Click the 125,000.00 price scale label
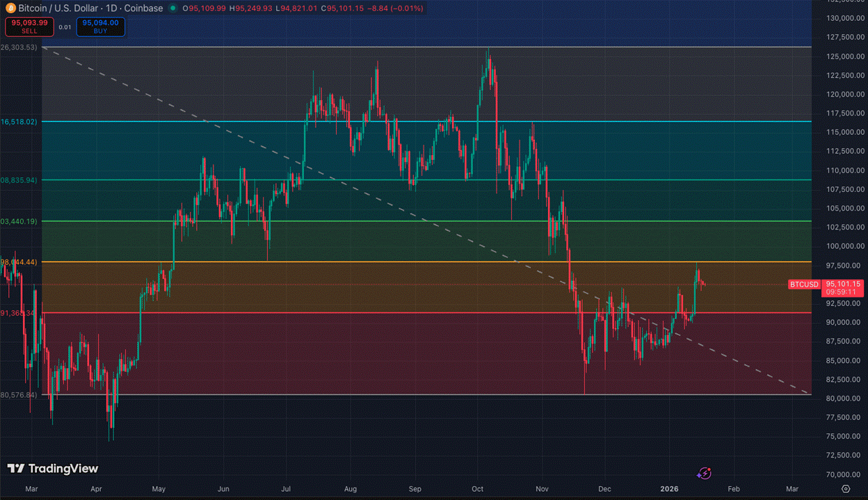This screenshot has width=868, height=500. click(844, 56)
